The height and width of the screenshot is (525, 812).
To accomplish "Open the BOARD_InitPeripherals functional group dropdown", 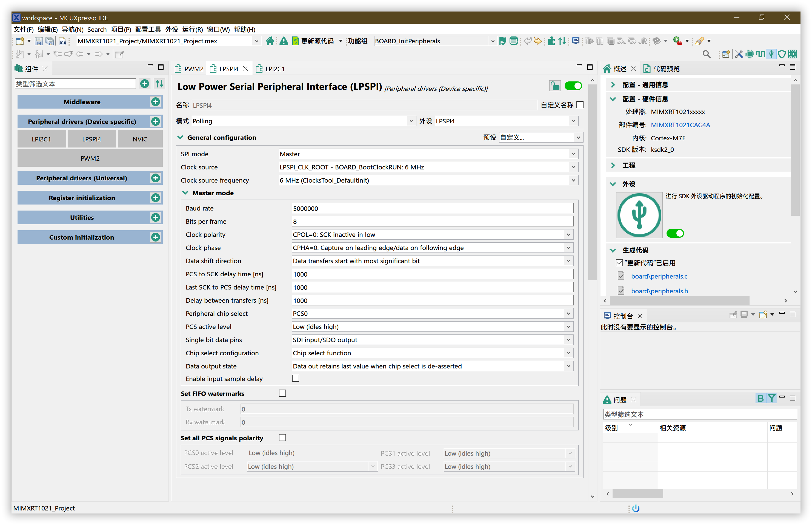I will pyautogui.click(x=435, y=41).
